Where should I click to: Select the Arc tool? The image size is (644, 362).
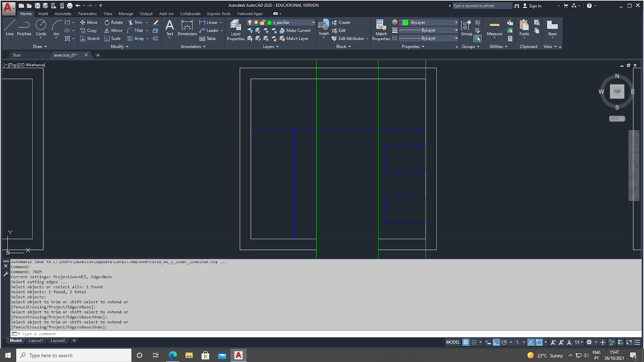click(x=56, y=28)
